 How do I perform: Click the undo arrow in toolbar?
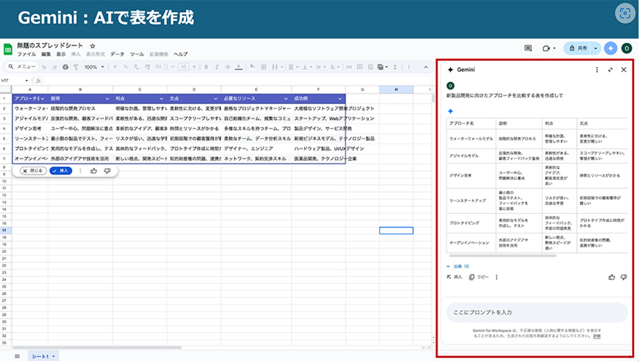coord(44,67)
